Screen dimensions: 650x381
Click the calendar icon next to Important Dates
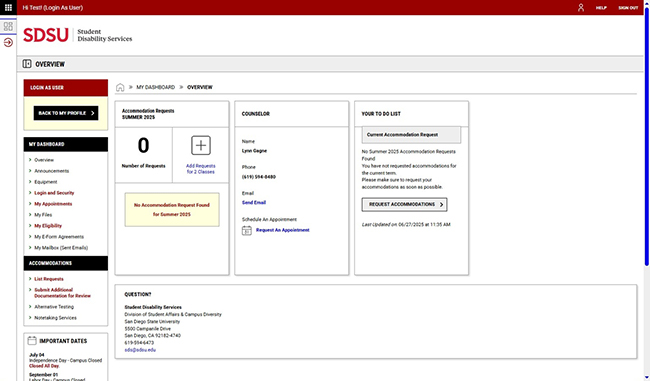pyautogui.click(x=32, y=341)
